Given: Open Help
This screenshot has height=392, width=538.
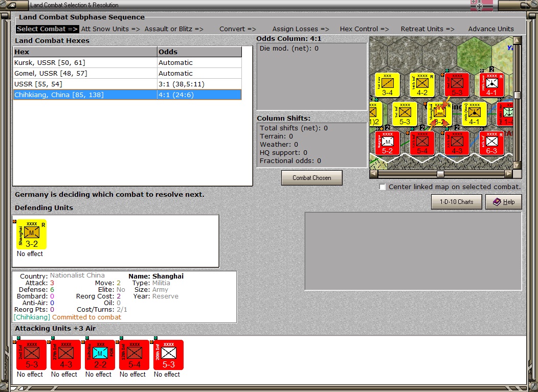Looking at the screenshot, I should 504,202.
